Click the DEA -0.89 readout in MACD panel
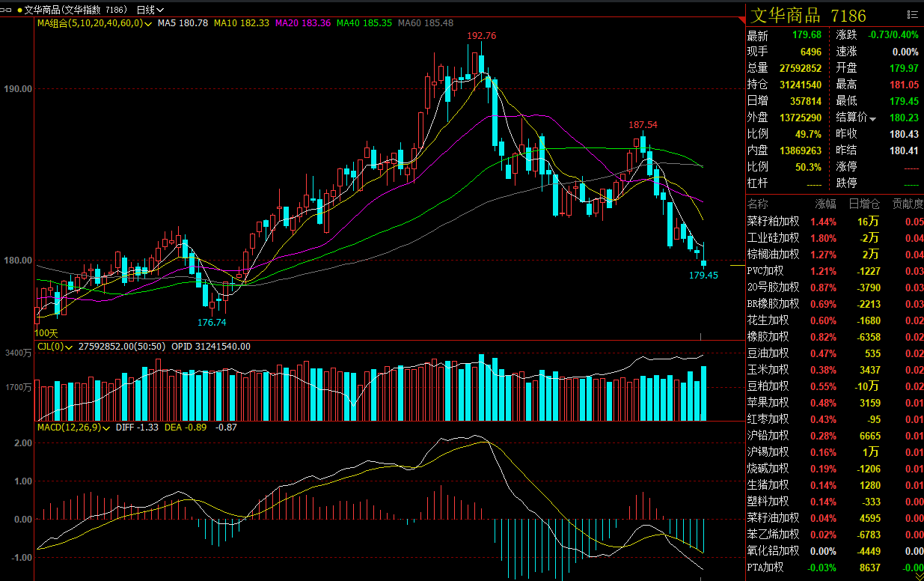The image size is (924, 581). coord(186,428)
